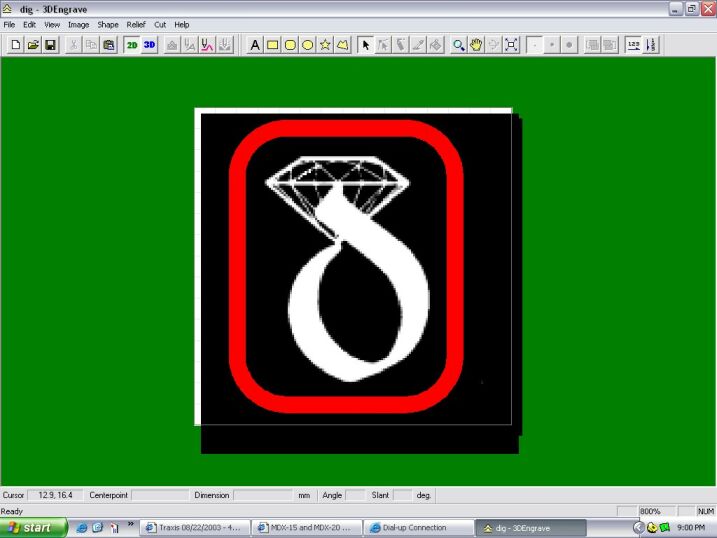717x538 pixels.
Task: Activate the arrow selection tool
Action: tap(365, 45)
